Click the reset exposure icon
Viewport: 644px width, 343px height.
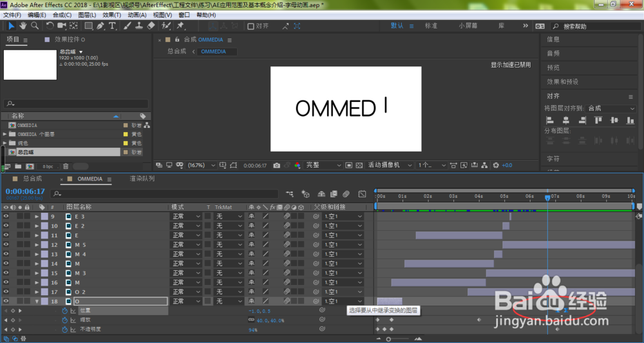(x=496, y=165)
